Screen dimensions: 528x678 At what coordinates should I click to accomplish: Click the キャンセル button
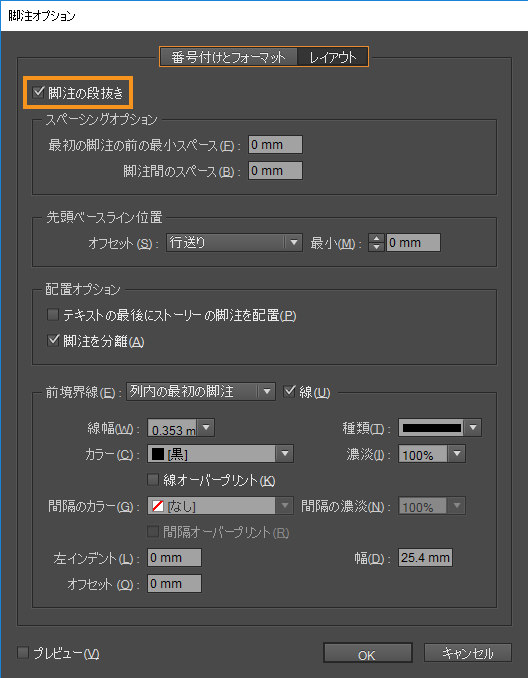pos(467,653)
